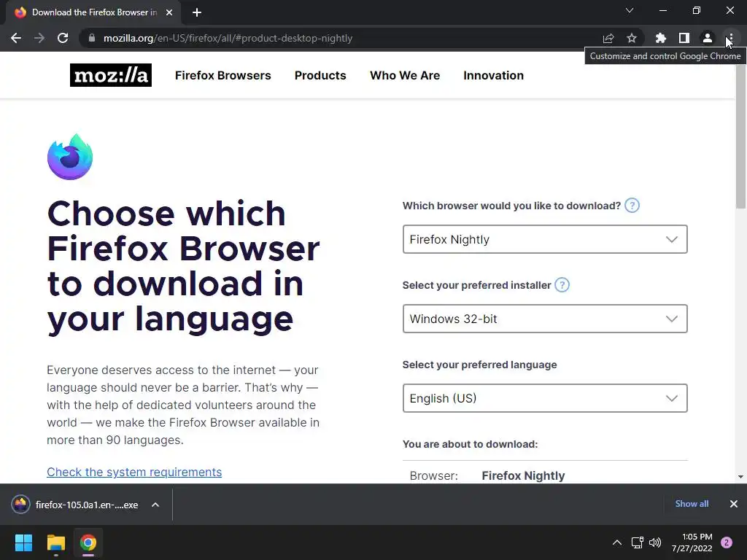The height and width of the screenshot is (560, 747).
Task: Open the Chrome three-dot menu
Action: coord(731,38)
